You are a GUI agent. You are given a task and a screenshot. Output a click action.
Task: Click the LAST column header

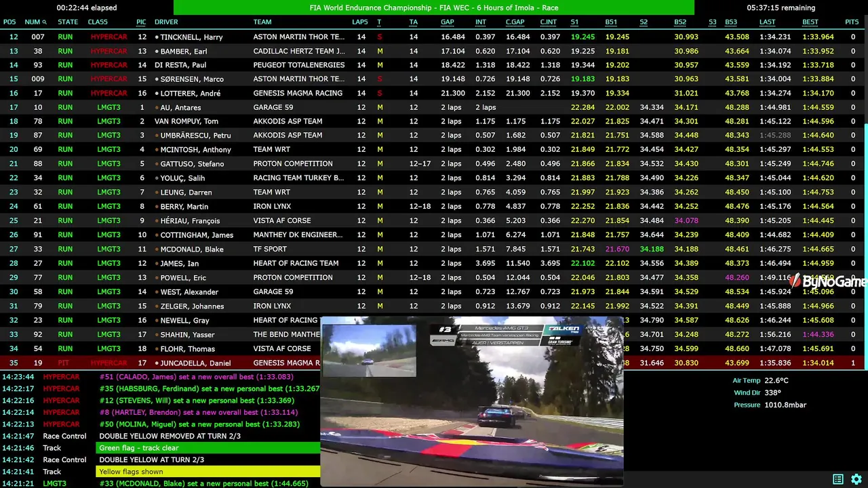pos(767,22)
